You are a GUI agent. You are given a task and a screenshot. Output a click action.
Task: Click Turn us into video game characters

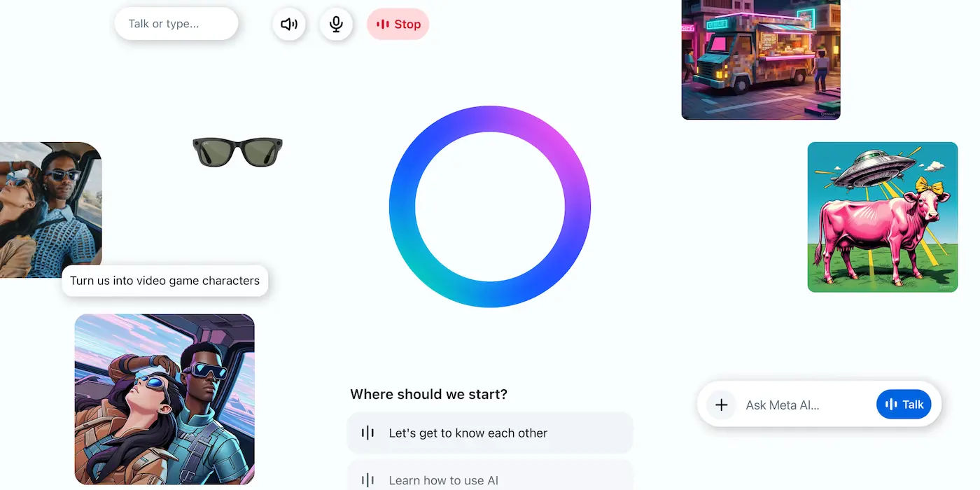click(x=164, y=281)
